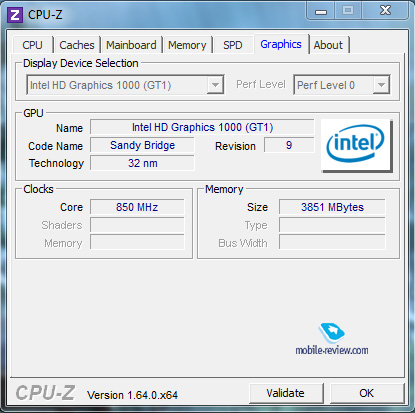Click the Sandy Bridge code name field
Viewport: 415px width, 413px height.
[142, 145]
